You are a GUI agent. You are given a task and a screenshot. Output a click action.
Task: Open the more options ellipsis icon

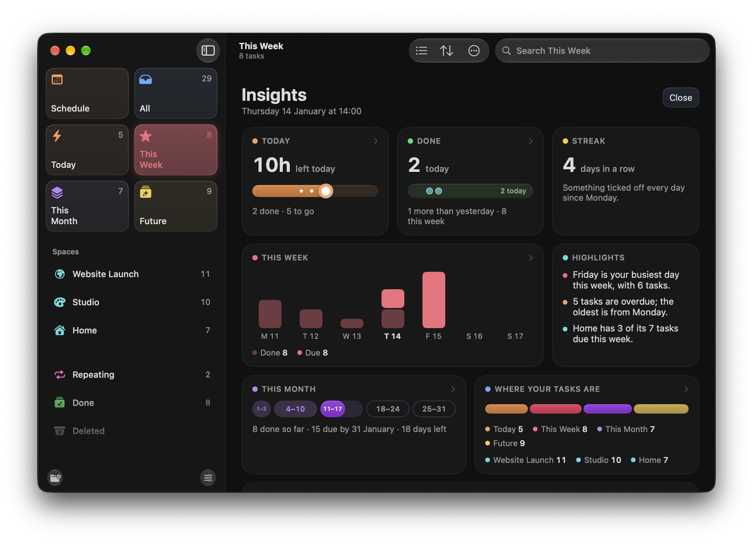(x=474, y=51)
